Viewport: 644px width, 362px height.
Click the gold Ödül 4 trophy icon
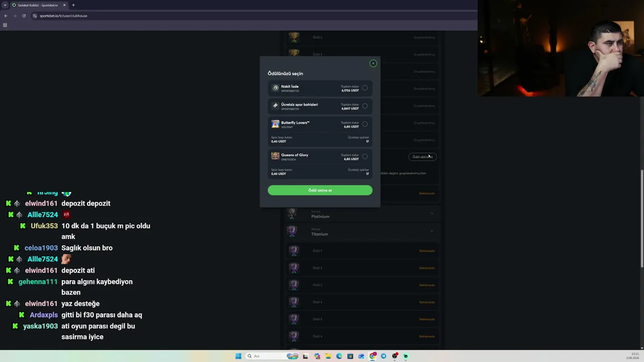294,37
